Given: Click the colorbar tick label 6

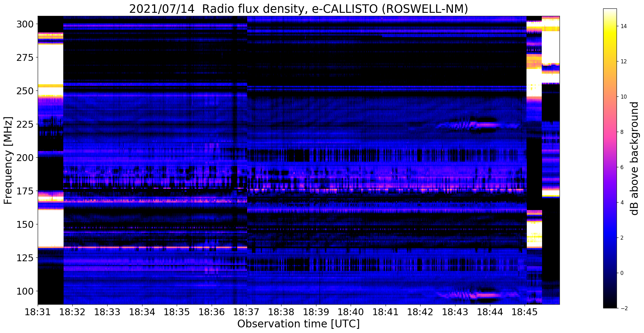Looking at the screenshot, I should 622,167.
